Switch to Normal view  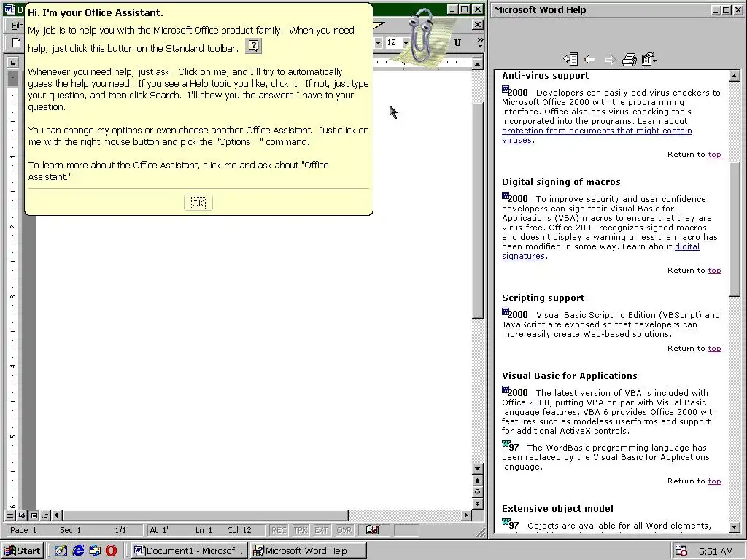click(10, 515)
